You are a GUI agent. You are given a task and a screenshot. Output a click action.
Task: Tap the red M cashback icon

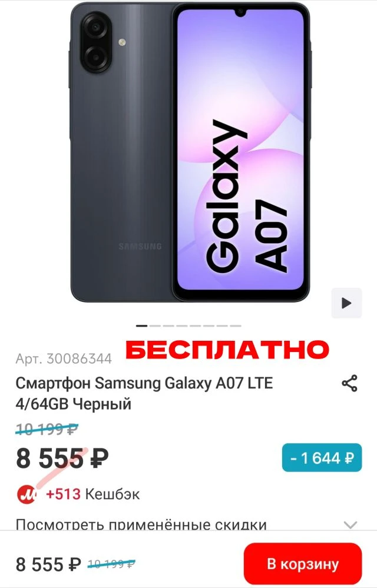tap(27, 494)
